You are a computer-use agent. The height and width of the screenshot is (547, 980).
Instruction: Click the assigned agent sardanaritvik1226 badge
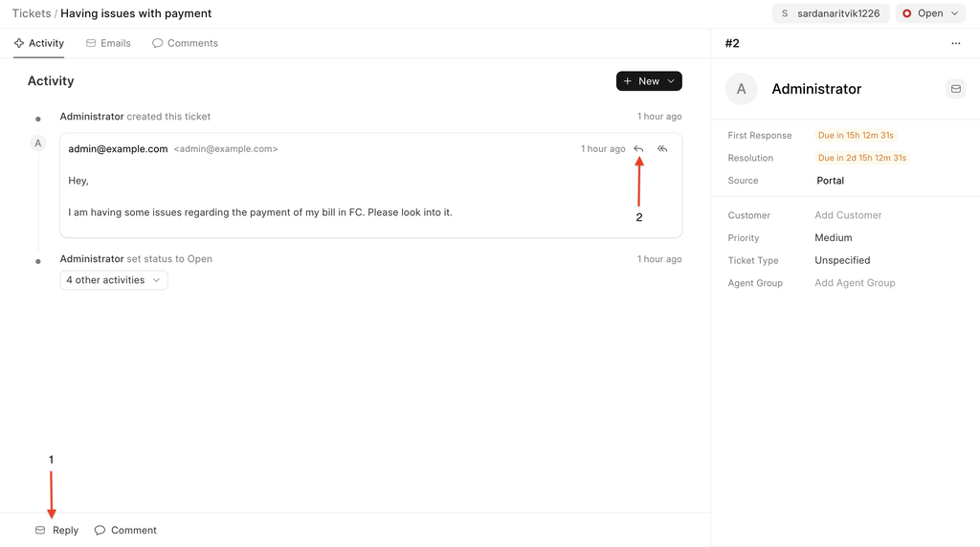830,13
